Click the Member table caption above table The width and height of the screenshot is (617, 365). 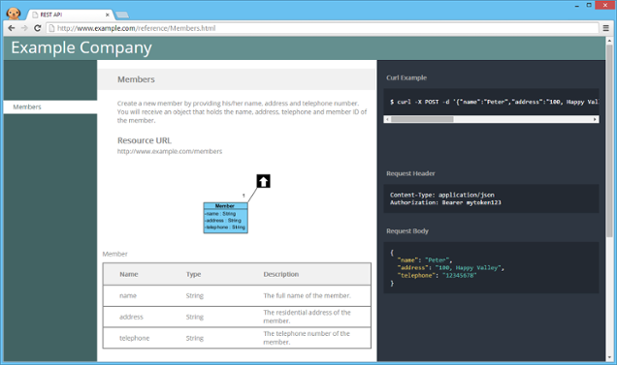(115, 254)
